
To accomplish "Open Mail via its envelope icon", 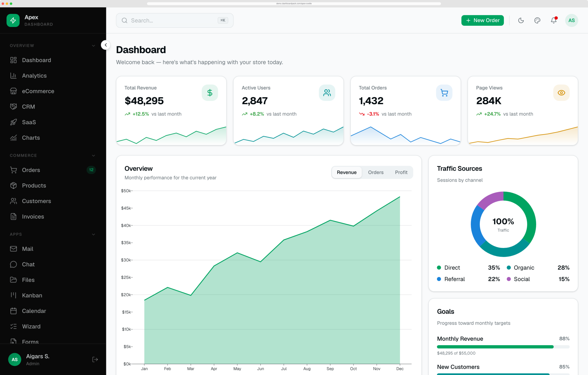I will [x=13, y=249].
